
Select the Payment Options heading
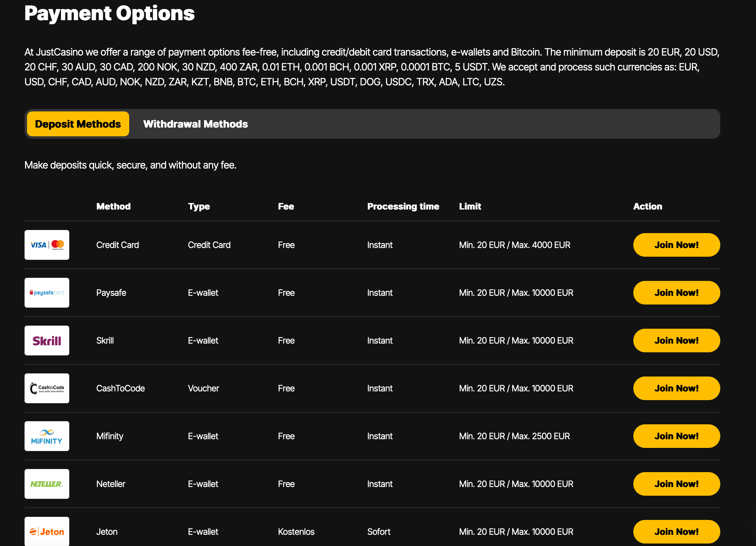110,14
